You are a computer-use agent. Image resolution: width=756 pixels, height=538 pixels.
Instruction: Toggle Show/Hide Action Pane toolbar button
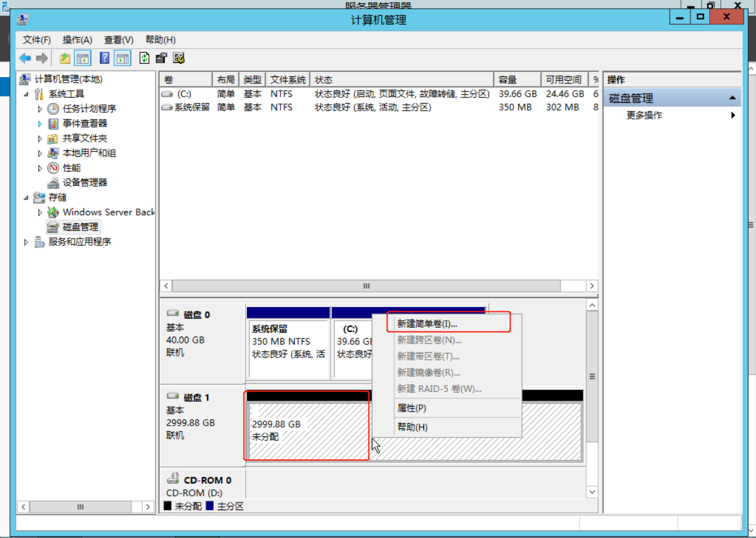coord(122,59)
